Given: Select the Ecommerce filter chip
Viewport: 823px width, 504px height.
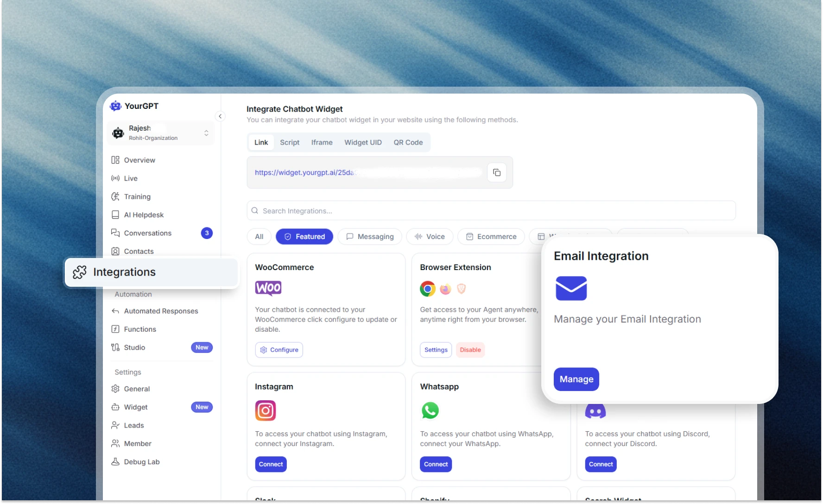Looking at the screenshot, I should (491, 236).
